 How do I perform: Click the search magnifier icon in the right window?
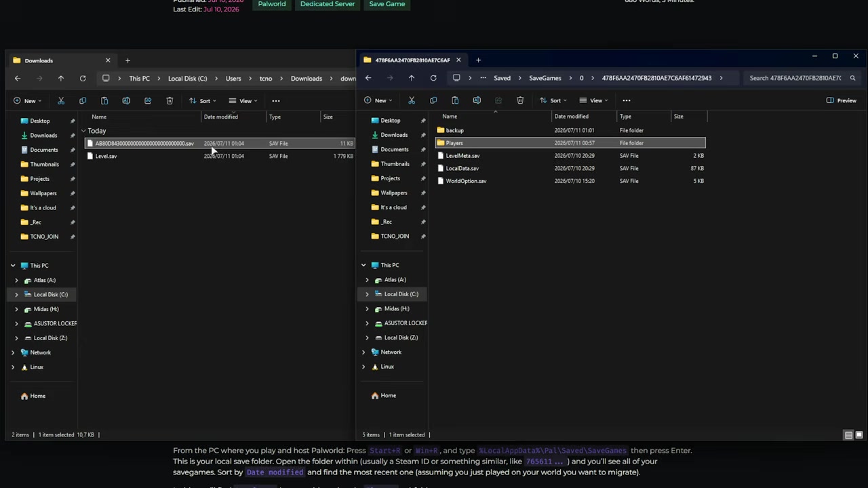tap(852, 78)
